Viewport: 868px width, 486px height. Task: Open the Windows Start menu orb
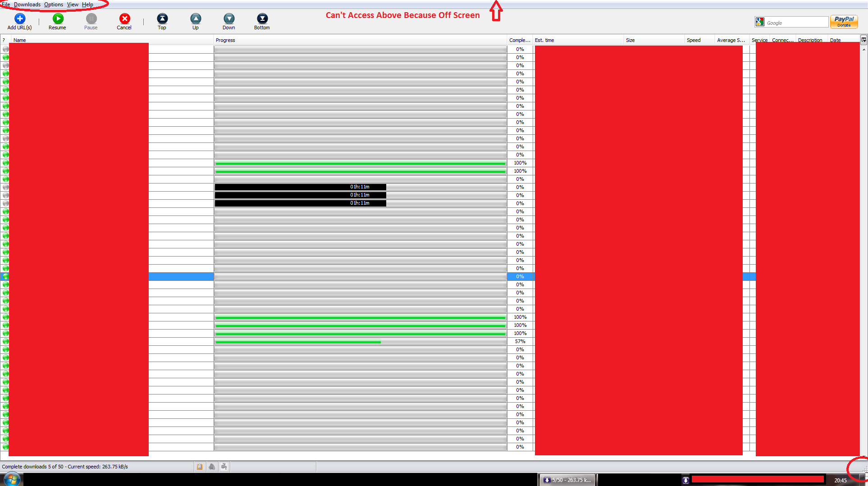[12, 479]
